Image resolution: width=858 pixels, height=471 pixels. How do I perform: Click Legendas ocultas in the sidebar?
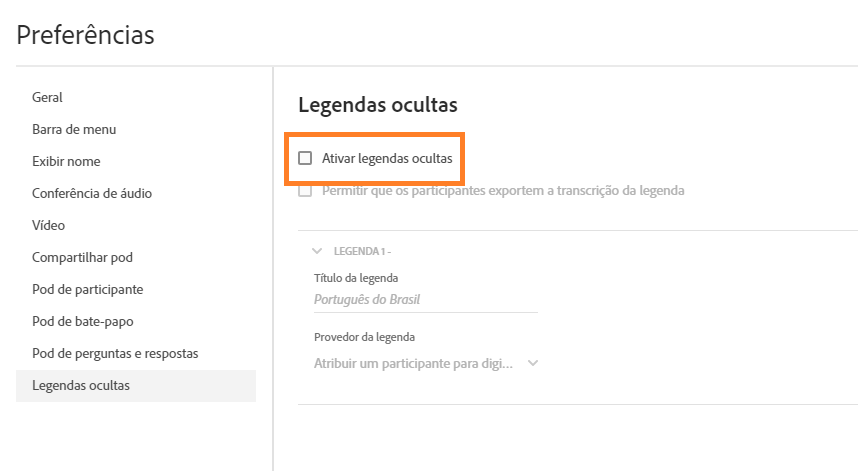(x=81, y=386)
